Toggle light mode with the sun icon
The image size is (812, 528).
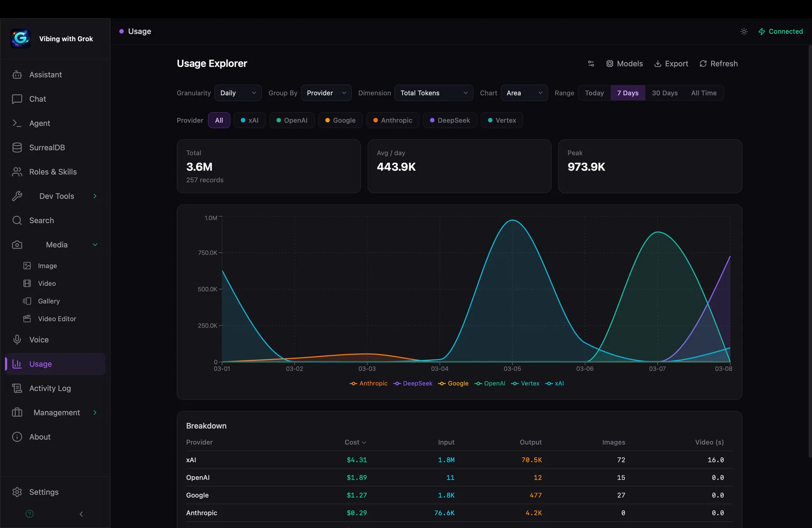pos(744,31)
